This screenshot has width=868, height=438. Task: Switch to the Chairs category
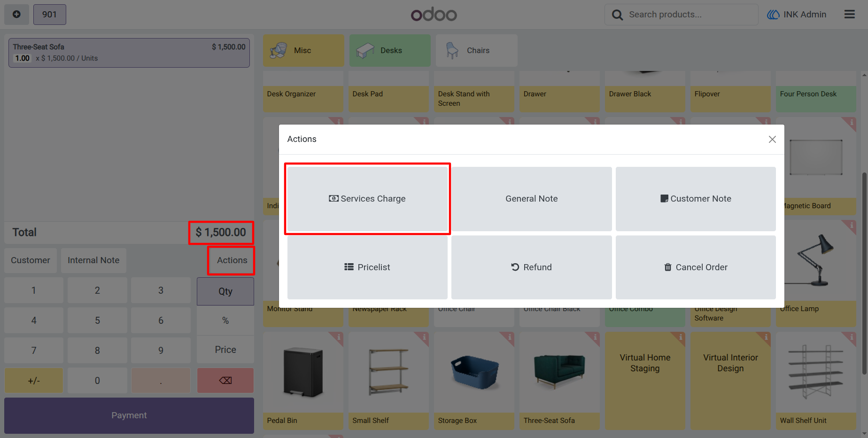[476, 50]
